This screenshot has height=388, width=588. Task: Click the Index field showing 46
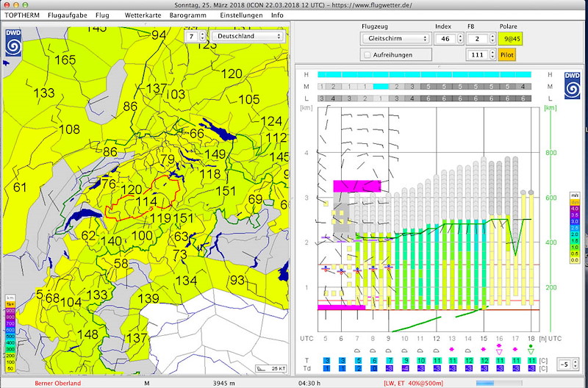[445, 39]
